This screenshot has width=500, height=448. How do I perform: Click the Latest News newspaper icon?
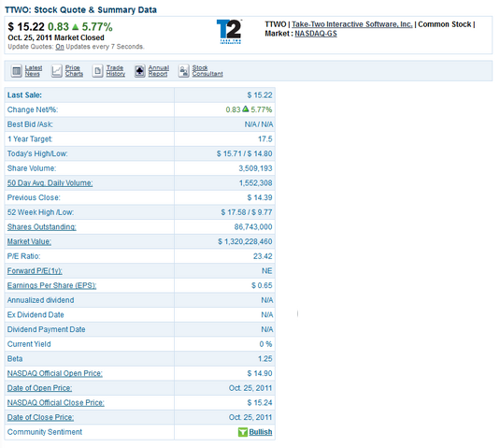(16, 71)
